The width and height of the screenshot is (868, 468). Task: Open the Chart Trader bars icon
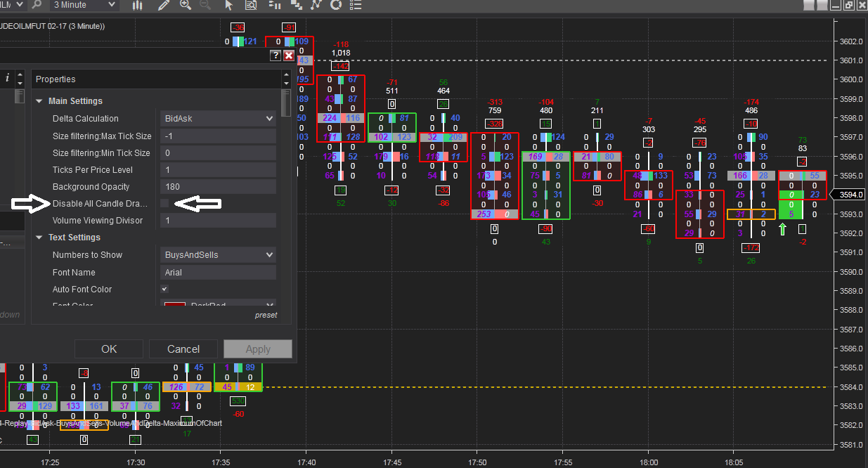[x=275, y=5]
